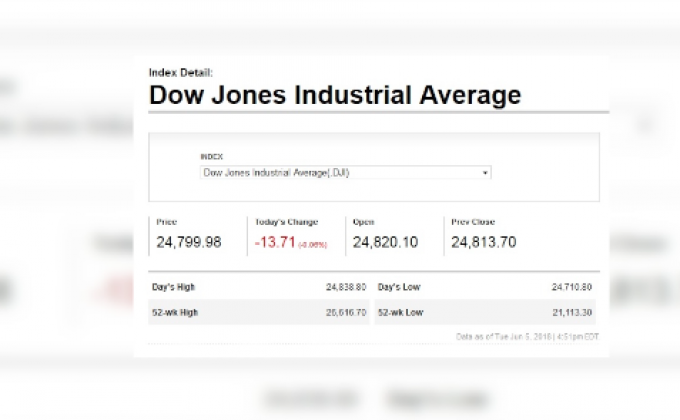
Task: Open the Dow Jones index dropdown
Action: tap(344, 173)
